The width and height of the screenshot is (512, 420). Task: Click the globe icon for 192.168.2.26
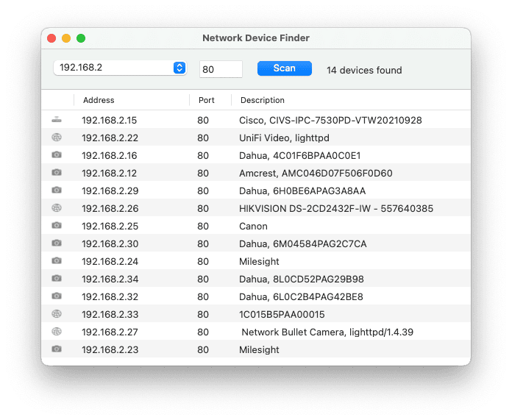click(57, 207)
